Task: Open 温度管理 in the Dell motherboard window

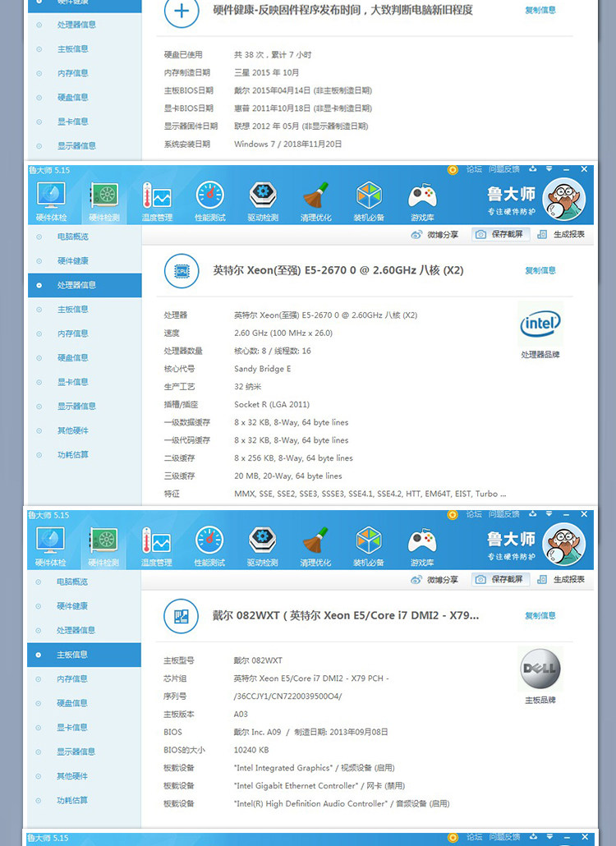Action: click(156, 546)
